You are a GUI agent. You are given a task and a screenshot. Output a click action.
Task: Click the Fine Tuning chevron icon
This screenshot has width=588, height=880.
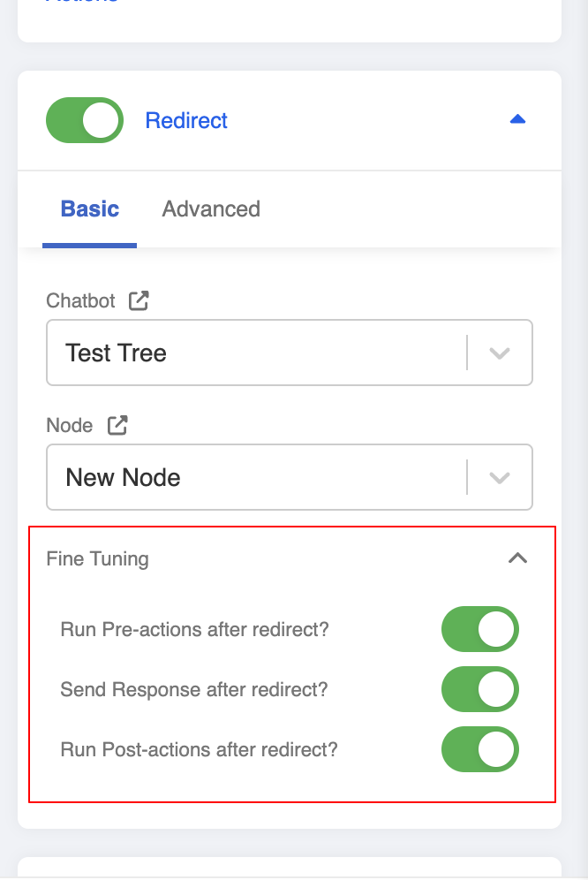517,558
